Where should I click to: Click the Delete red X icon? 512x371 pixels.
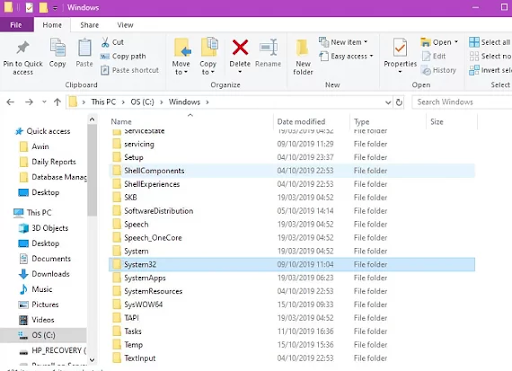240,47
